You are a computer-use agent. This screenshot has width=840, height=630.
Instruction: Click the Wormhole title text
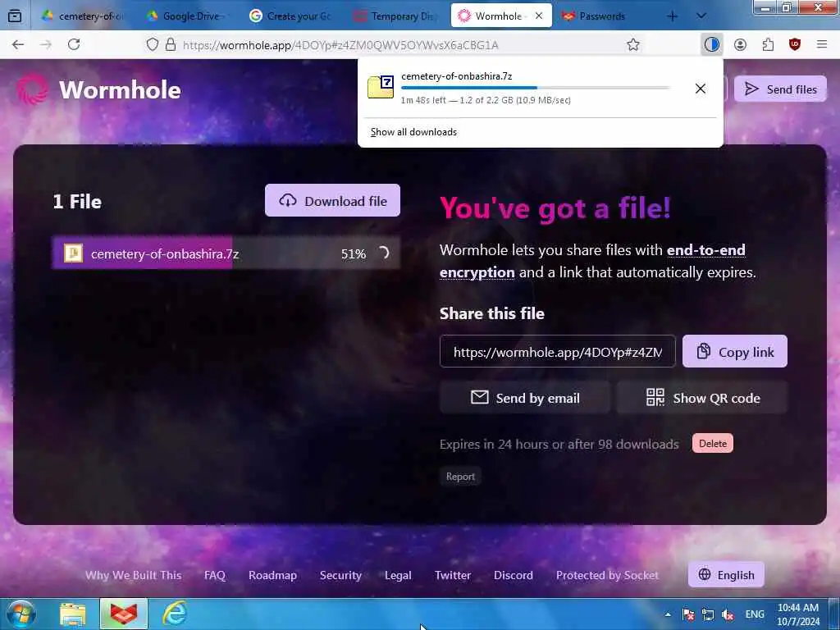coord(120,89)
